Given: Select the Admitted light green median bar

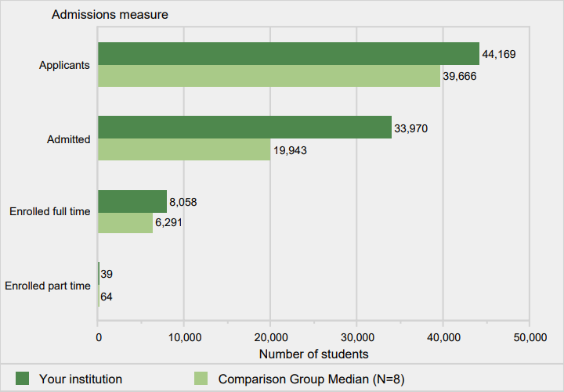Looking at the screenshot, I should [184, 149].
